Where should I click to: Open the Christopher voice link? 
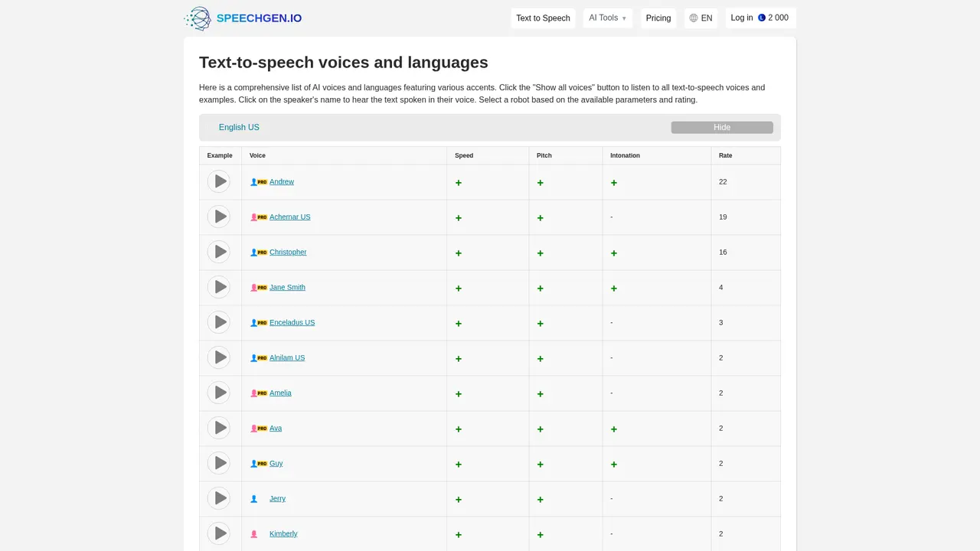pos(288,253)
